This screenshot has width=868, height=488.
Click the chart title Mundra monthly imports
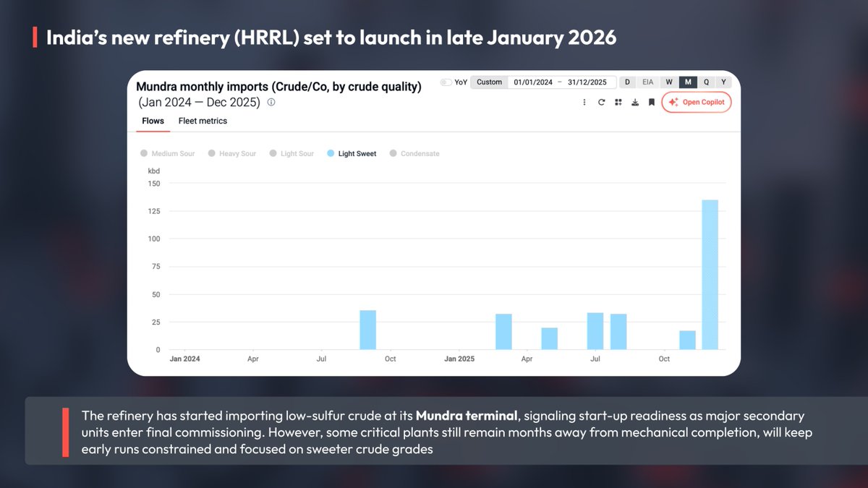coord(278,87)
